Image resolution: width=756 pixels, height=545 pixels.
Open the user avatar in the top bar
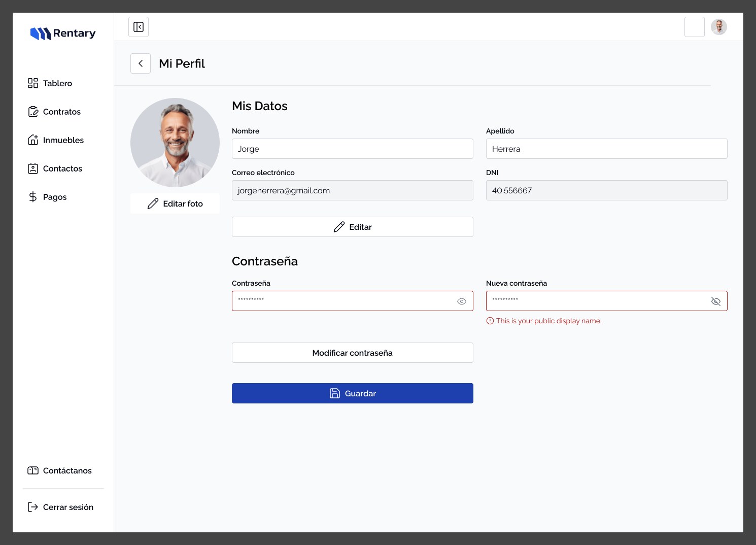click(x=719, y=27)
